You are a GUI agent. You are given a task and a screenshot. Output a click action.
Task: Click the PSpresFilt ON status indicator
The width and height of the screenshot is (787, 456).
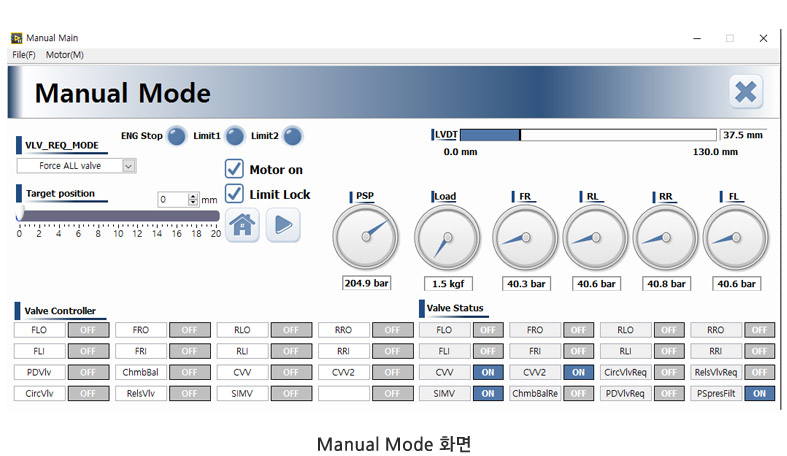[759, 393]
